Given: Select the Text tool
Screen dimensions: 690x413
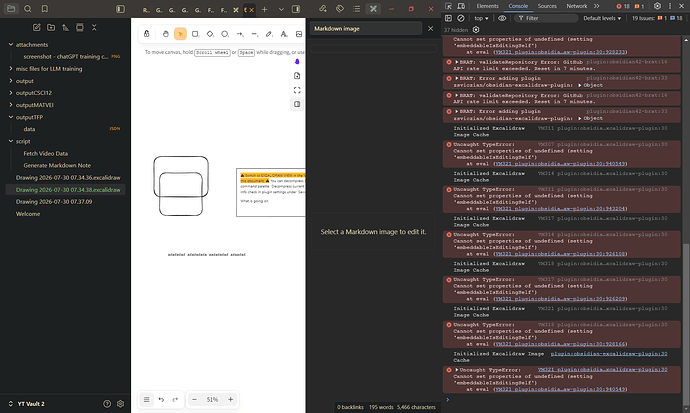Looking at the screenshot, I should [x=284, y=34].
